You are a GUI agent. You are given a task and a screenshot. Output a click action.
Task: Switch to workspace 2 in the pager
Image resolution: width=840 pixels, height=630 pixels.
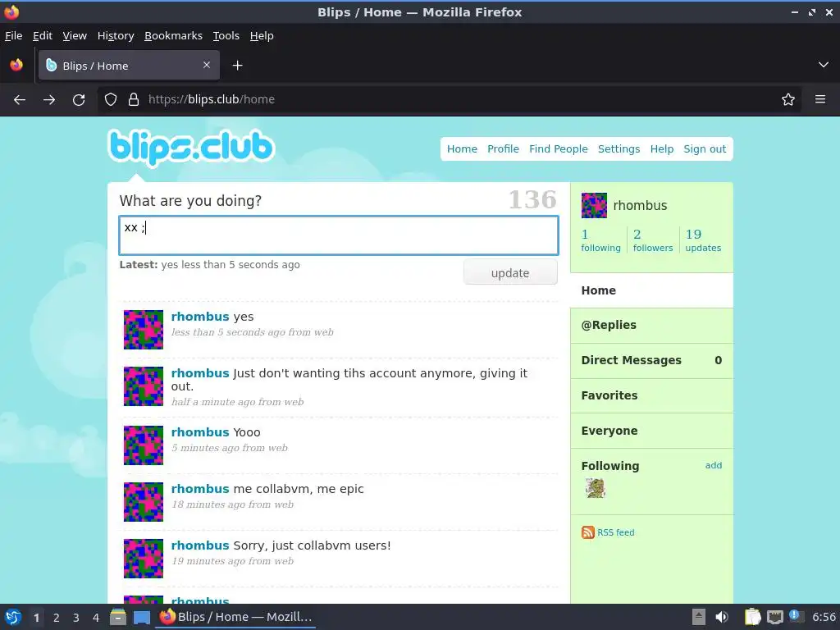(57, 618)
